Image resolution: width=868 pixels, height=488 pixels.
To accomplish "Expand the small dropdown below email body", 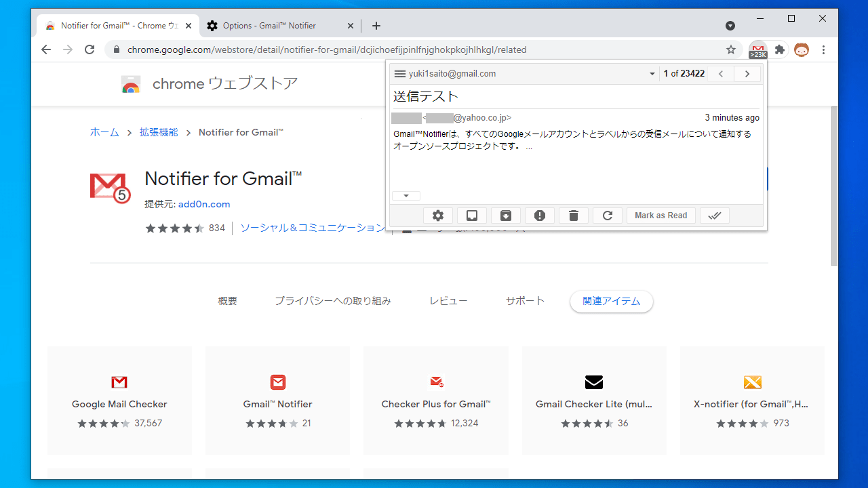I will tap(406, 196).
